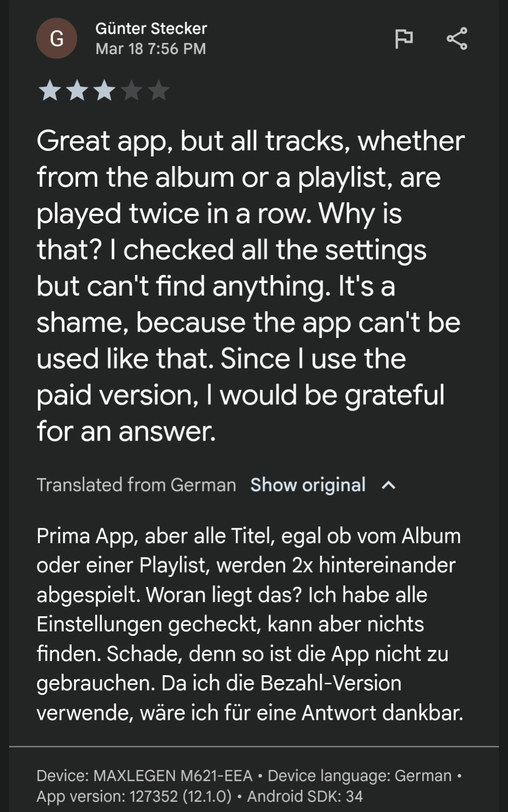Click the fourth empty rating star
Image resolution: width=508 pixels, height=812 pixels.
132,91
